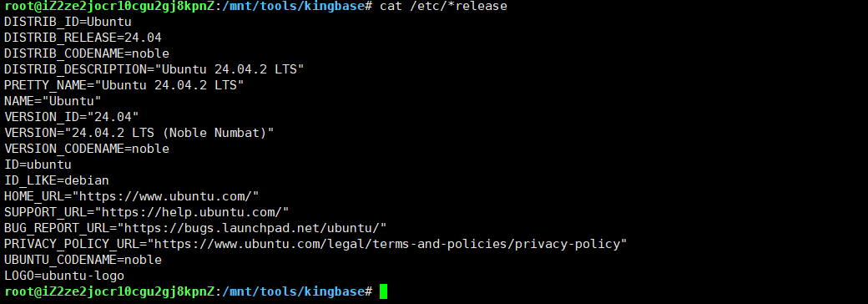Screen dimensions: 868x304
Task: Click the PRETTY_NAME line text
Action: pyautogui.click(x=124, y=85)
